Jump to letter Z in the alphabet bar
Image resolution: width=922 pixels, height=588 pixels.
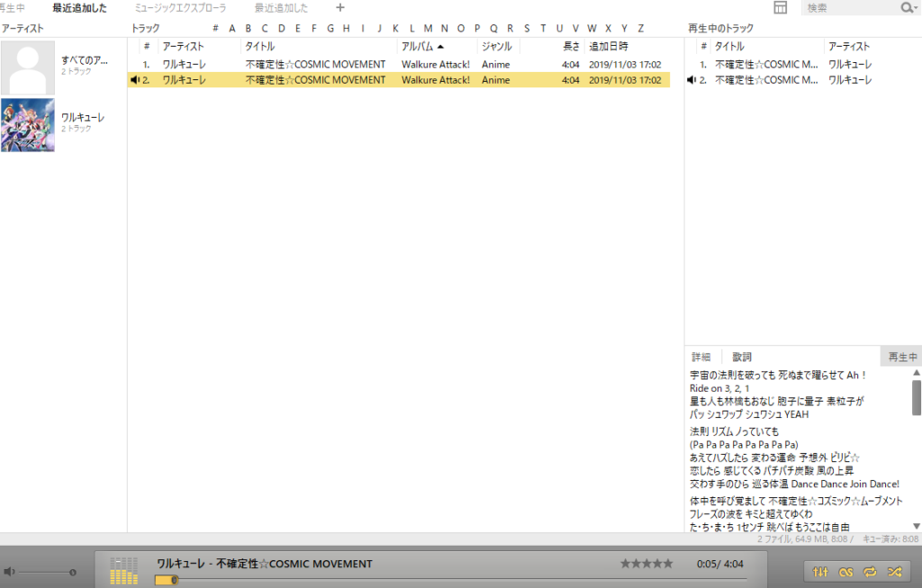pyautogui.click(x=641, y=28)
